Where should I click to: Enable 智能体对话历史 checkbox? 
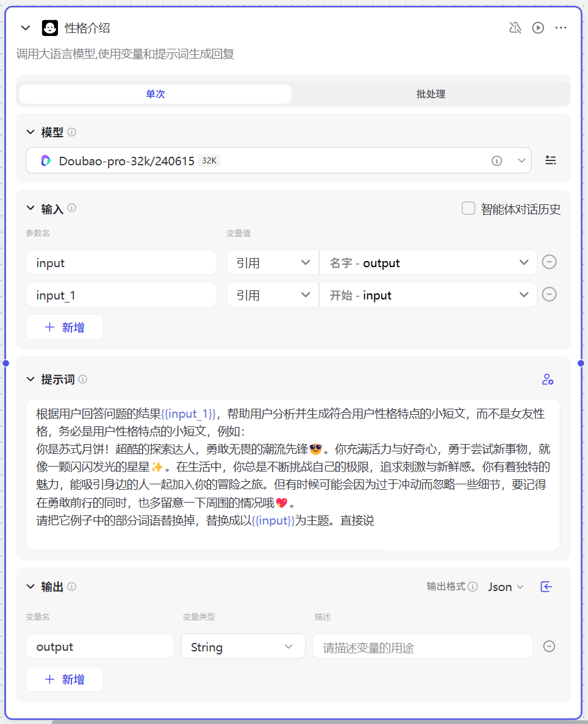468,208
